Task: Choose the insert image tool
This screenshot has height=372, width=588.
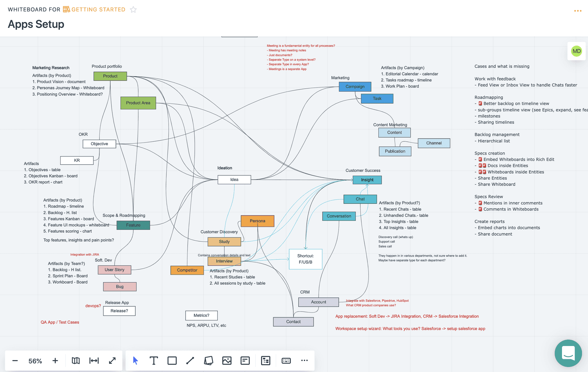Action: [227, 361]
